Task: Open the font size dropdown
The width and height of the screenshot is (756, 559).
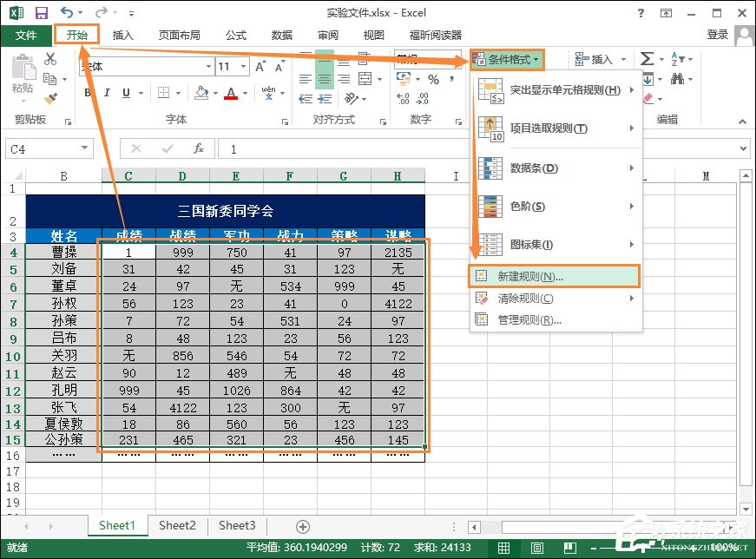Action: [241, 66]
